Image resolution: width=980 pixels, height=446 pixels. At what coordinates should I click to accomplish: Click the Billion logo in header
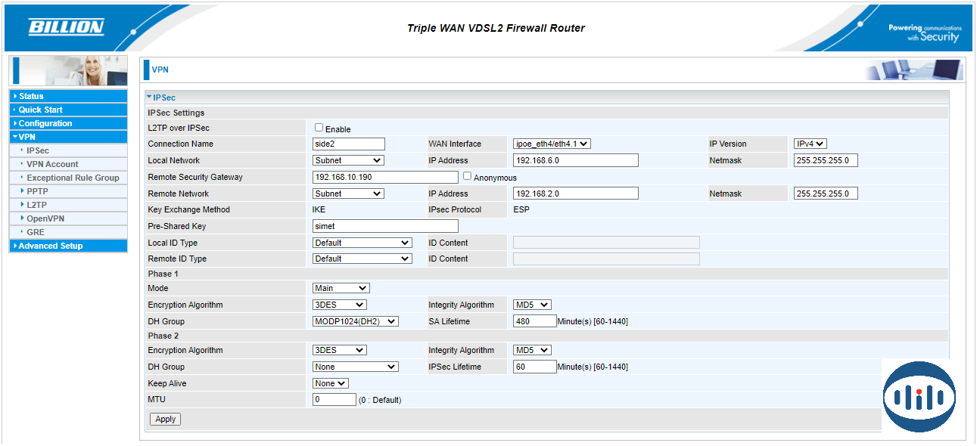[66, 28]
